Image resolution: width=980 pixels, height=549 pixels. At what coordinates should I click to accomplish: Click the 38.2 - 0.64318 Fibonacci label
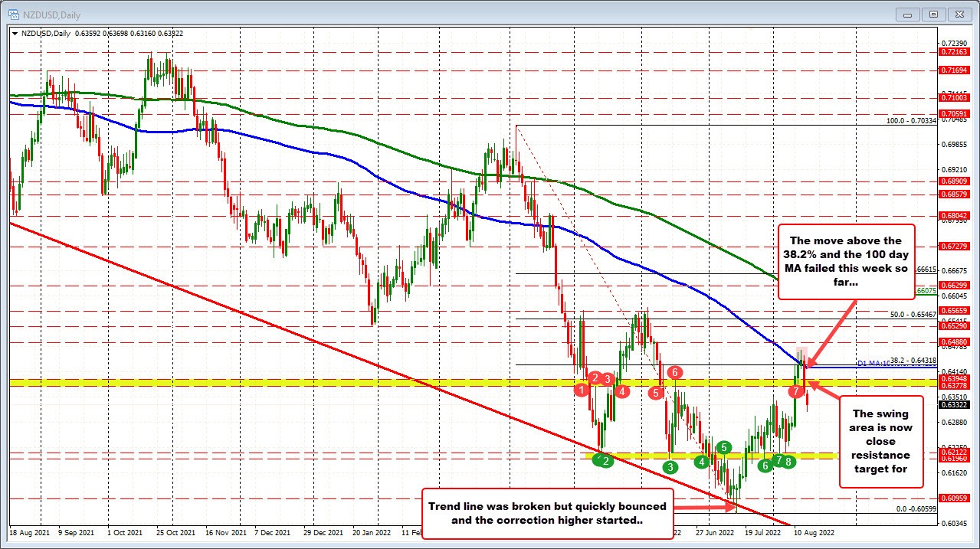pos(913,361)
